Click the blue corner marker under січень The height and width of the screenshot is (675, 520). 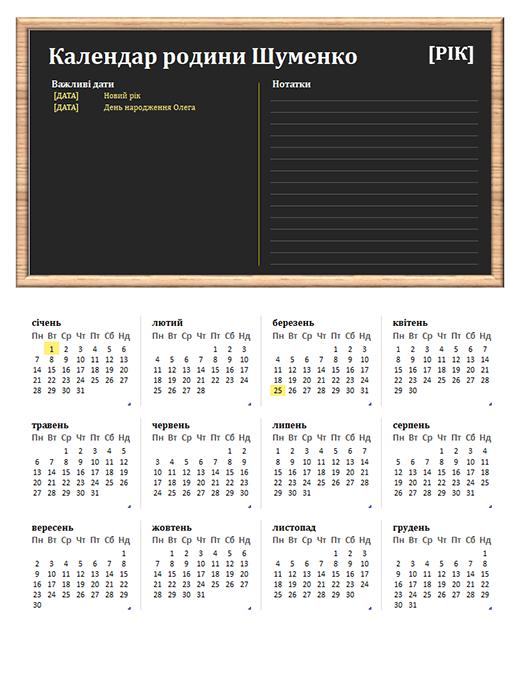tap(129, 404)
